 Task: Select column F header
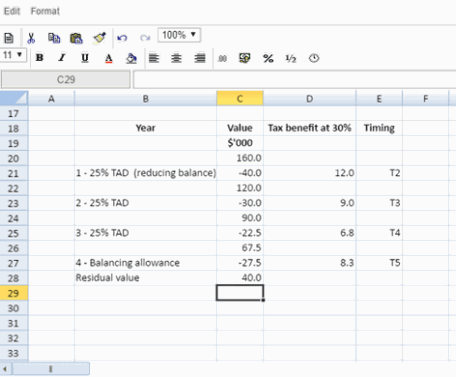point(426,99)
